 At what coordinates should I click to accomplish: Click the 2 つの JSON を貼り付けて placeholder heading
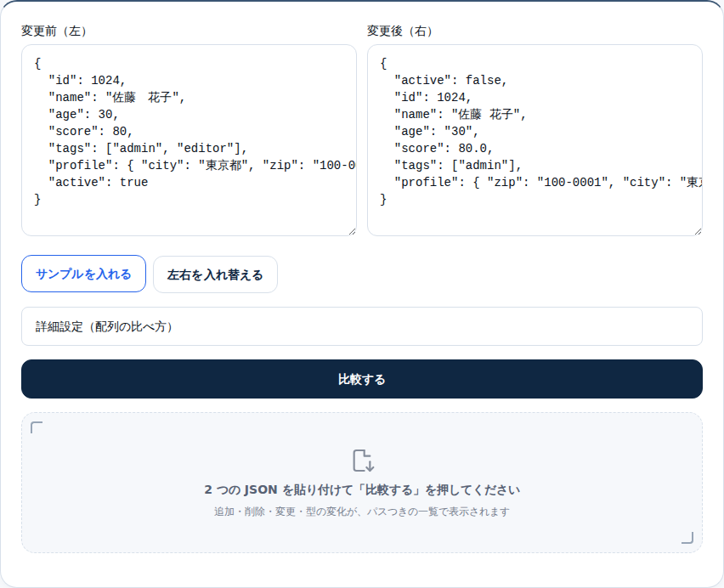362,489
